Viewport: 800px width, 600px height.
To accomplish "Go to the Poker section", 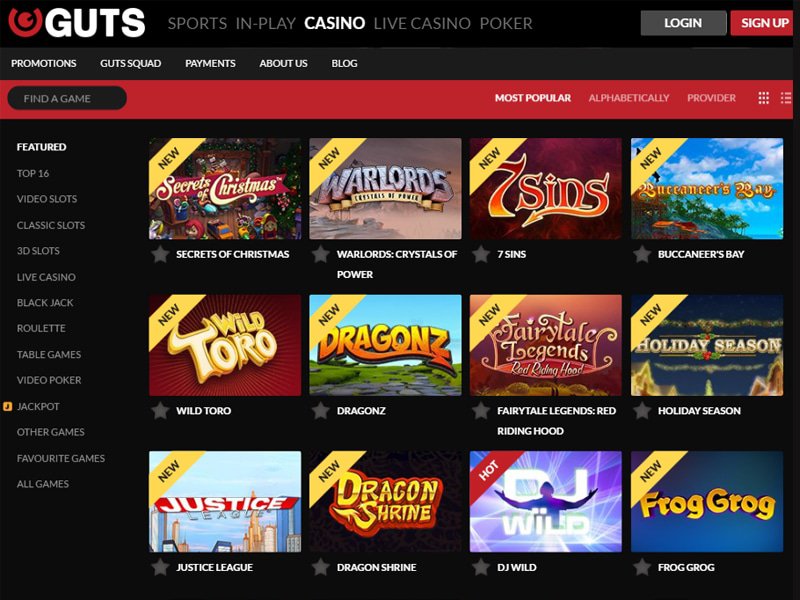I will coord(506,23).
